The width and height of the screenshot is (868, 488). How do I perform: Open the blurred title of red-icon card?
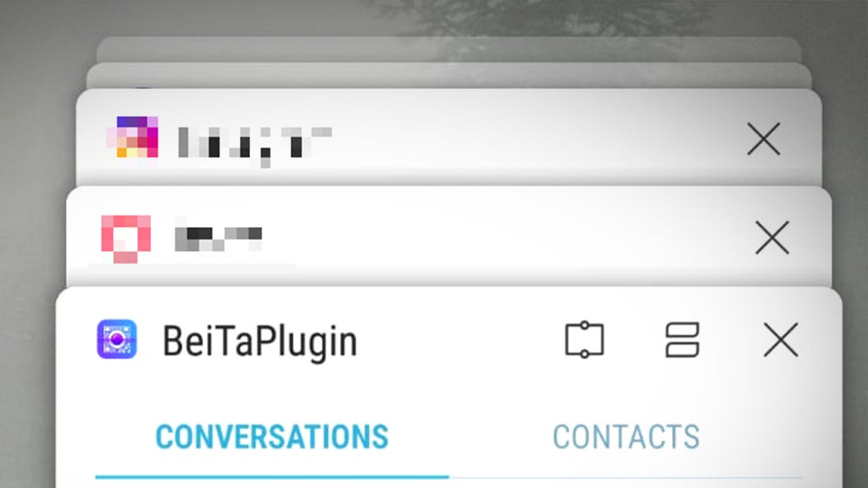tap(218, 239)
